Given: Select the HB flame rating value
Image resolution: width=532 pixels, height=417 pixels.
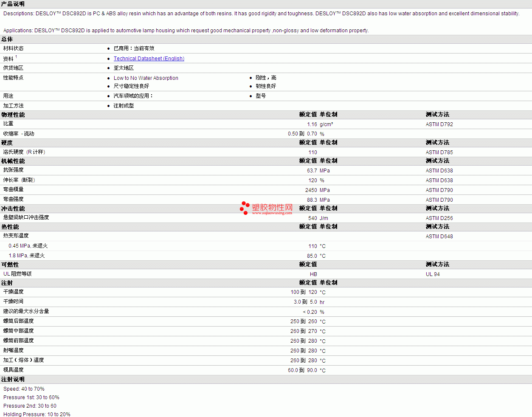Looking at the screenshot, I should click(313, 274).
